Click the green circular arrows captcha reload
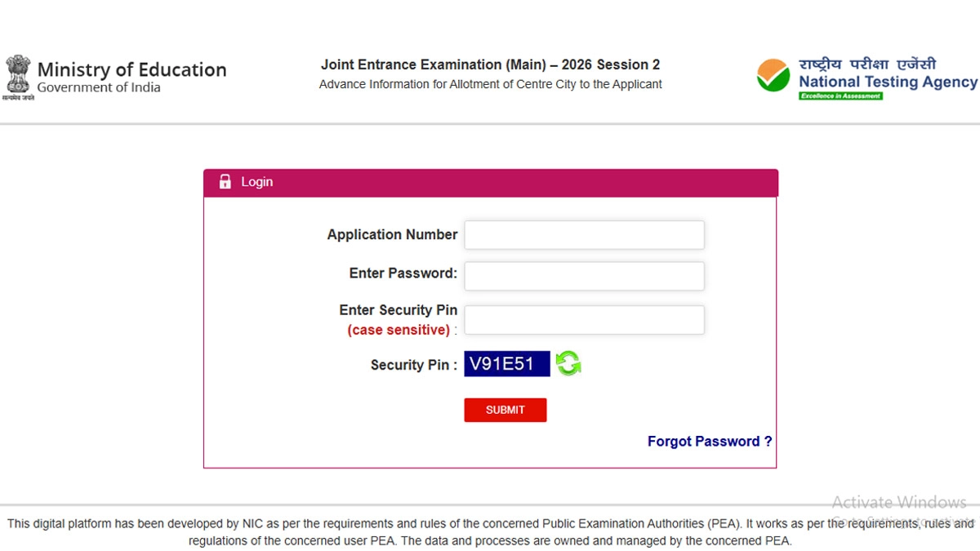Viewport: 980px width, 551px height. 569,363
